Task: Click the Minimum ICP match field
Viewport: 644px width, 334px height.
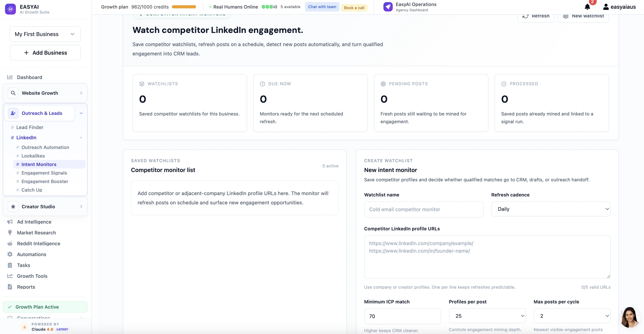Action: click(403, 316)
